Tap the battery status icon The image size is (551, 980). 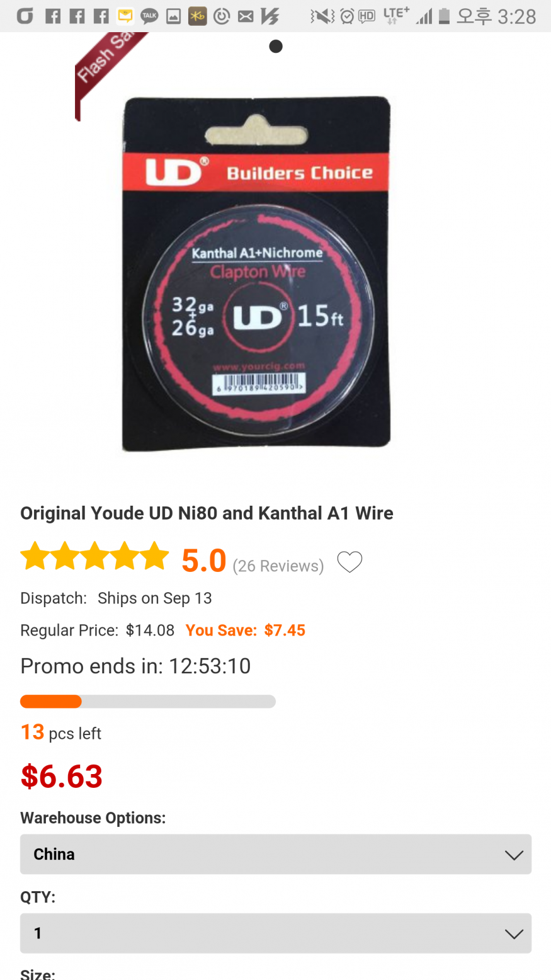coord(444,16)
